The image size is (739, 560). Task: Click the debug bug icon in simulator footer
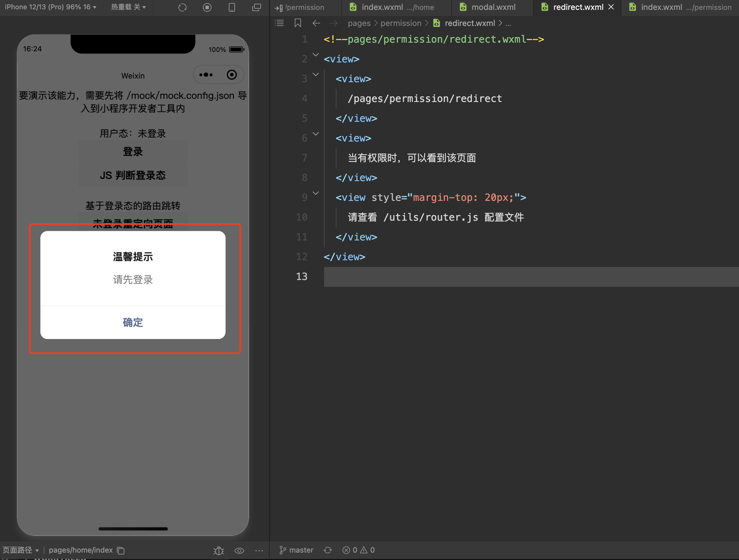pos(219,550)
